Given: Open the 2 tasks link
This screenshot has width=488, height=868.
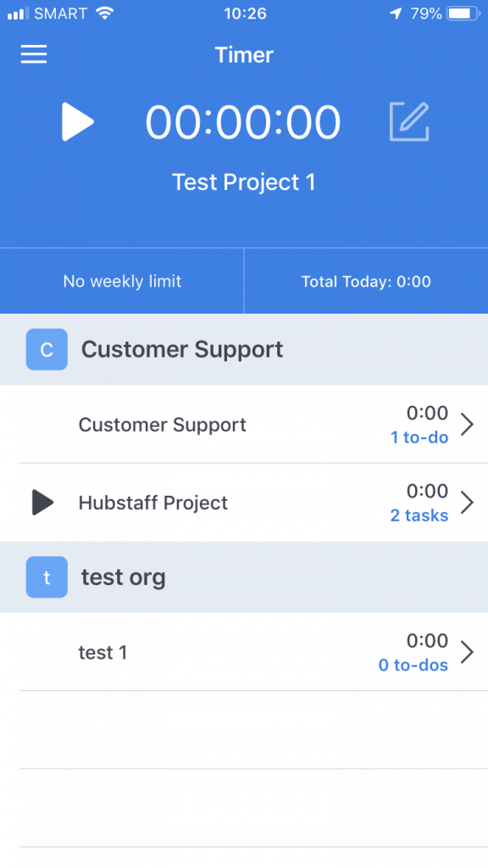Looking at the screenshot, I should (x=419, y=515).
